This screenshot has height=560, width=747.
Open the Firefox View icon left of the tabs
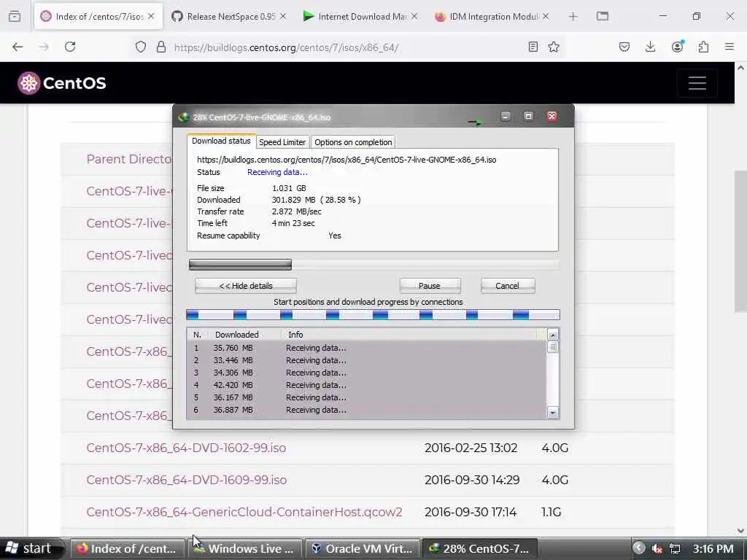(15, 17)
